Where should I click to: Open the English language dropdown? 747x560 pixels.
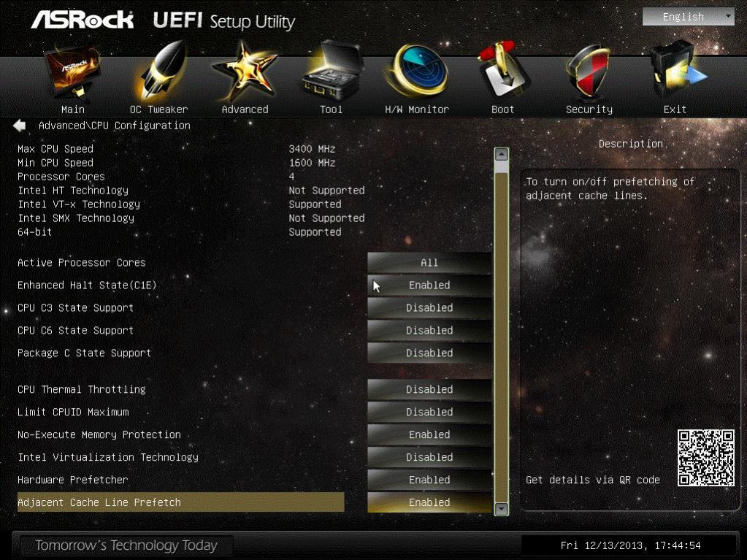689,17
